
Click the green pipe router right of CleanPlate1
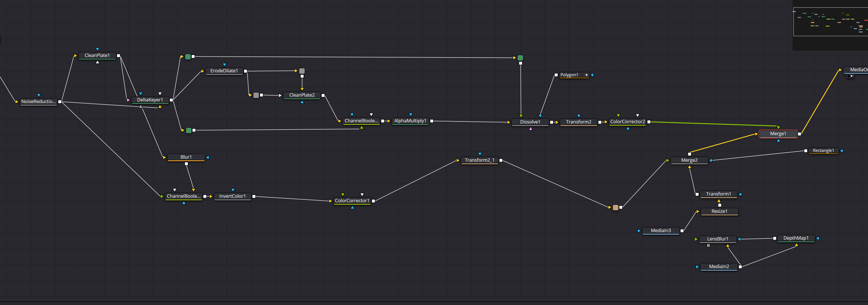[188, 56]
